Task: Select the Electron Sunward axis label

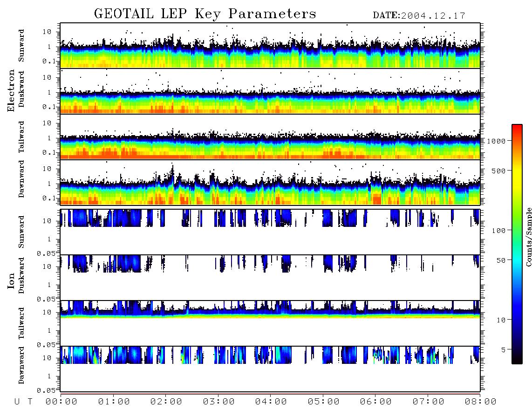Action: pyautogui.click(x=21, y=46)
